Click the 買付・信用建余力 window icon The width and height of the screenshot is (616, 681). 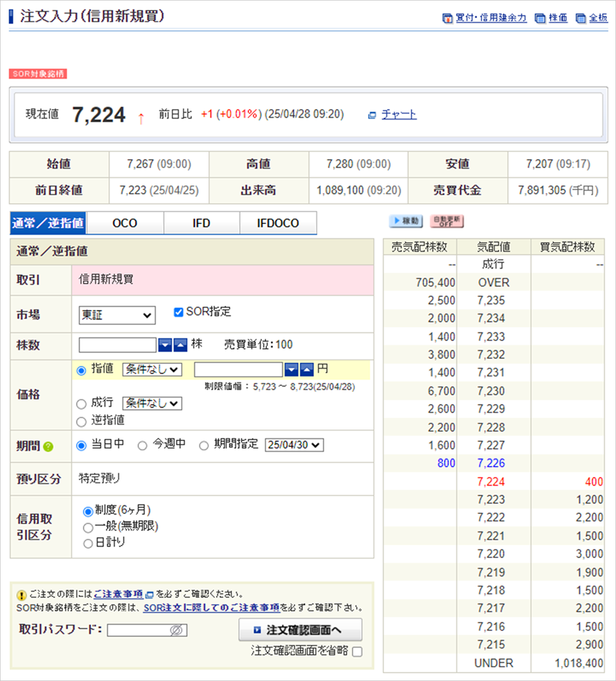(447, 18)
